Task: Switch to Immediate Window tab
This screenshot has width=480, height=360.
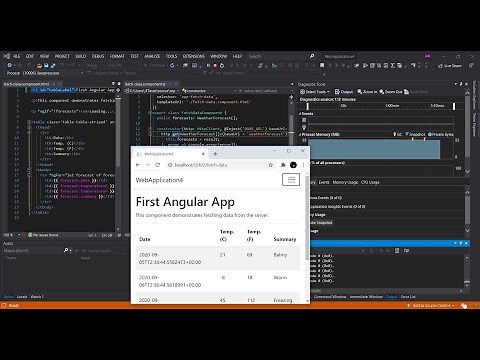Action: coord(366,297)
